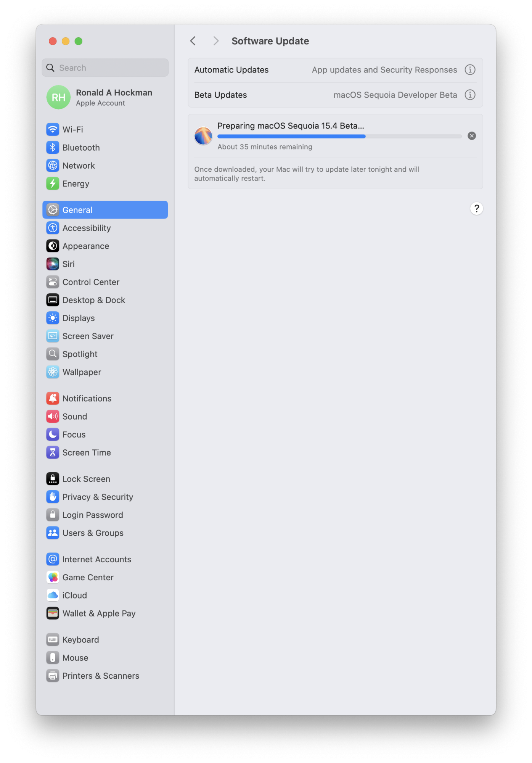Open Screen Saver settings
Viewport: 532px width, 763px height.
tap(105, 336)
